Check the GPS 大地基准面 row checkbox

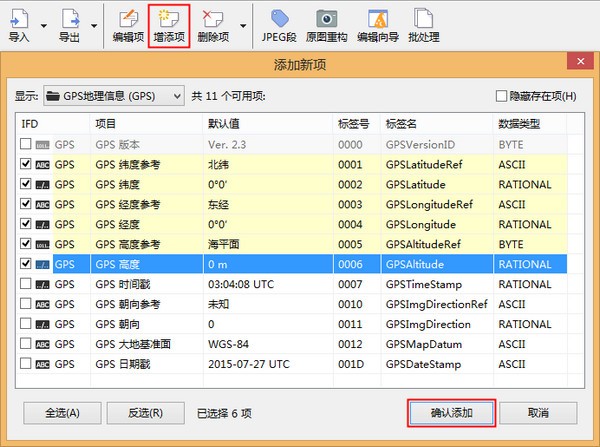26,343
